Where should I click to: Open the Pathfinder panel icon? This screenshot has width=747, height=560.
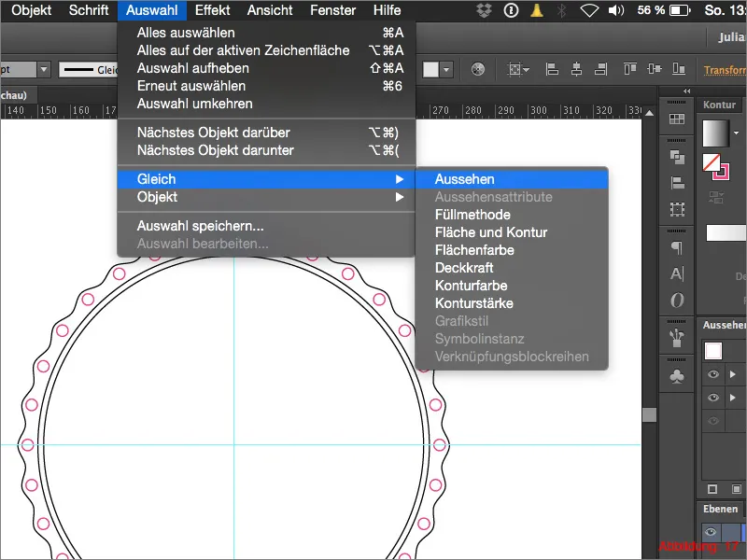tap(677, 157)
